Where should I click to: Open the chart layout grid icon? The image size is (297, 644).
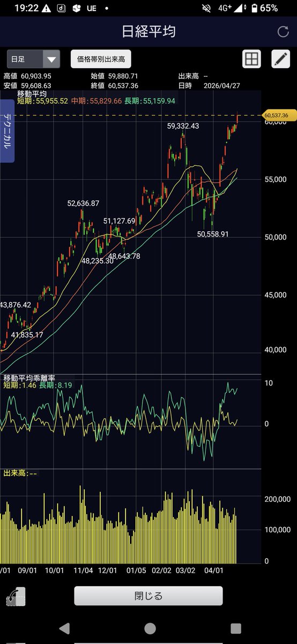point(252,58)
